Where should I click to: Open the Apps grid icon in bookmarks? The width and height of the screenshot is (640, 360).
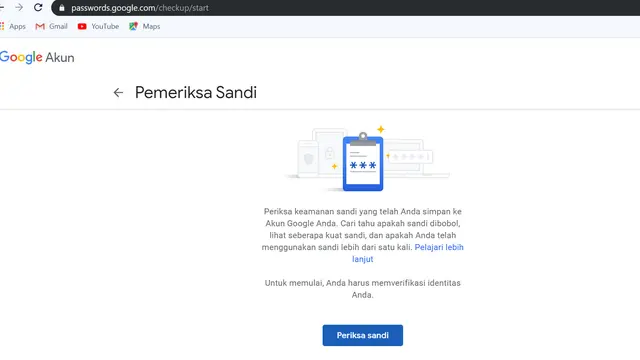2,26
